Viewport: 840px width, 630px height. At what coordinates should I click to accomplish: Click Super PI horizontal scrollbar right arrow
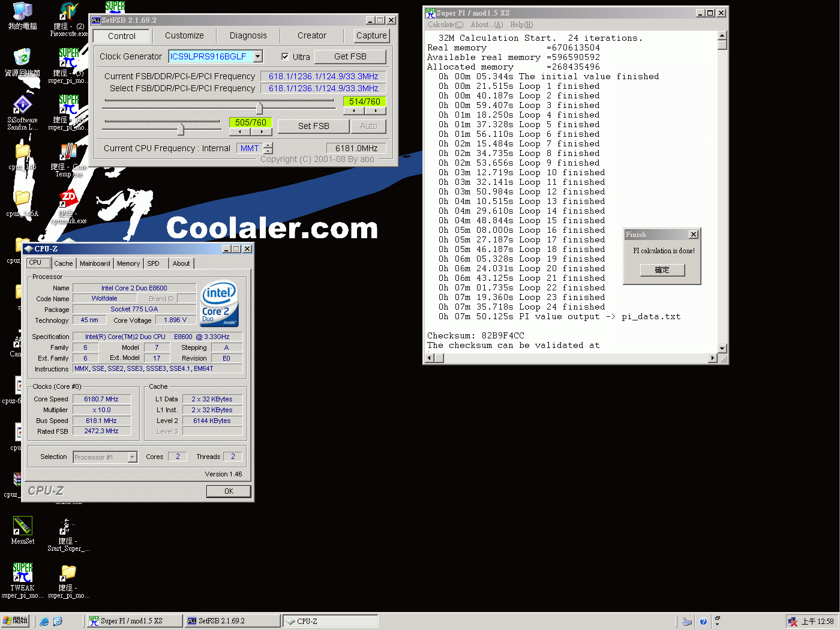pyautogui.click(x=713, y=358)
